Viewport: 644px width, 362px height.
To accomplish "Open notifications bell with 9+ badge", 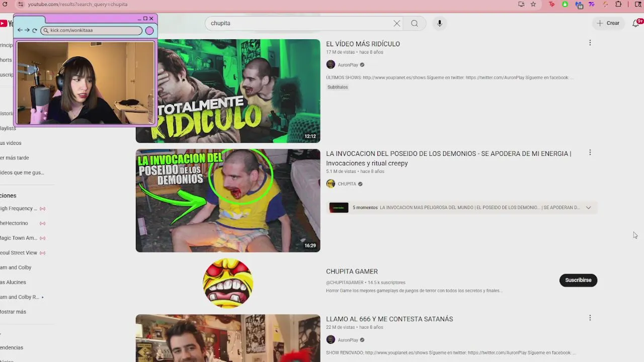I will pos(636,23).
